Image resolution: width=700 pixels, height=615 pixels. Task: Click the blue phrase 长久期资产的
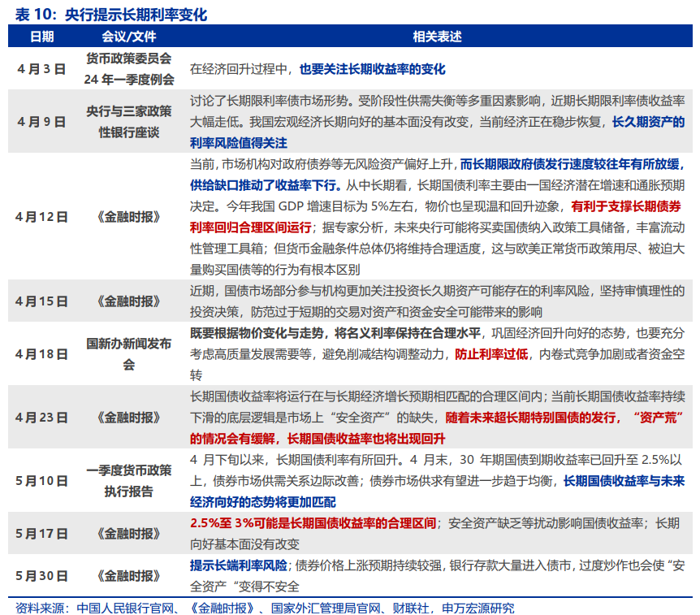(x=648, y=122)
